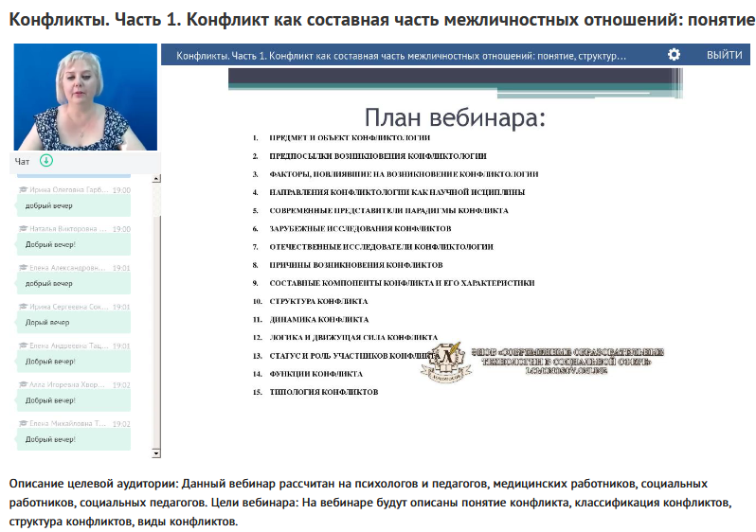The height and width of the screenshot is (532, 756).
Task: Click the avatar icon beside Ирина Сергеевна
Action: 21,307
